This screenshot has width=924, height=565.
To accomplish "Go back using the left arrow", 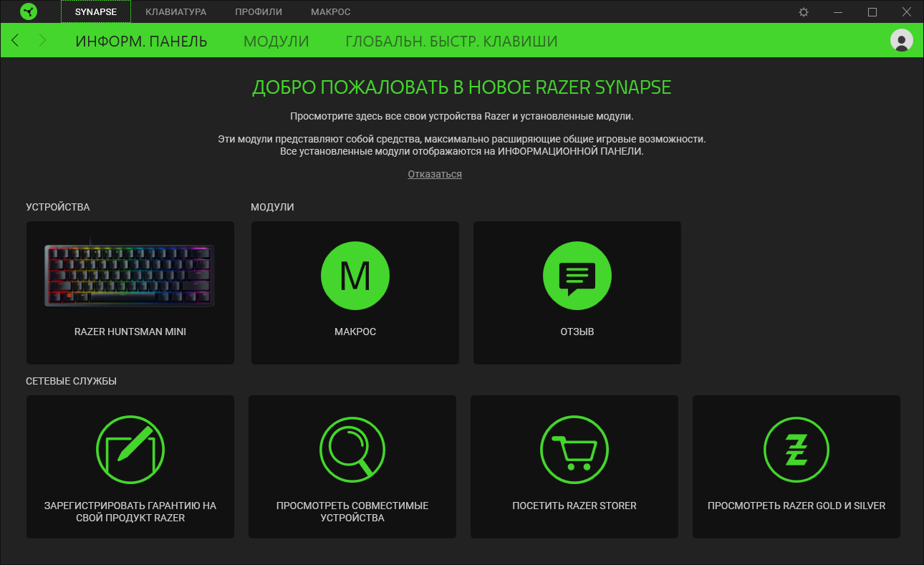I will (16, 41).
